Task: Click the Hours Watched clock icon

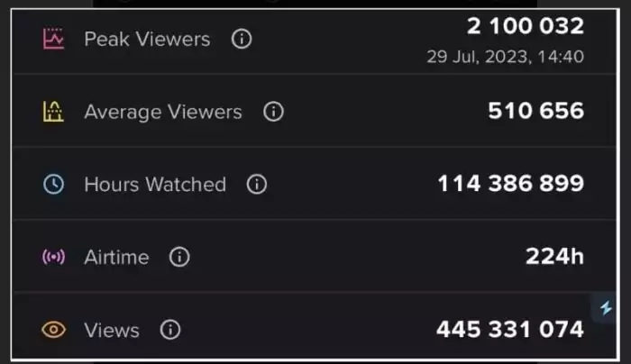Action: 53,184
